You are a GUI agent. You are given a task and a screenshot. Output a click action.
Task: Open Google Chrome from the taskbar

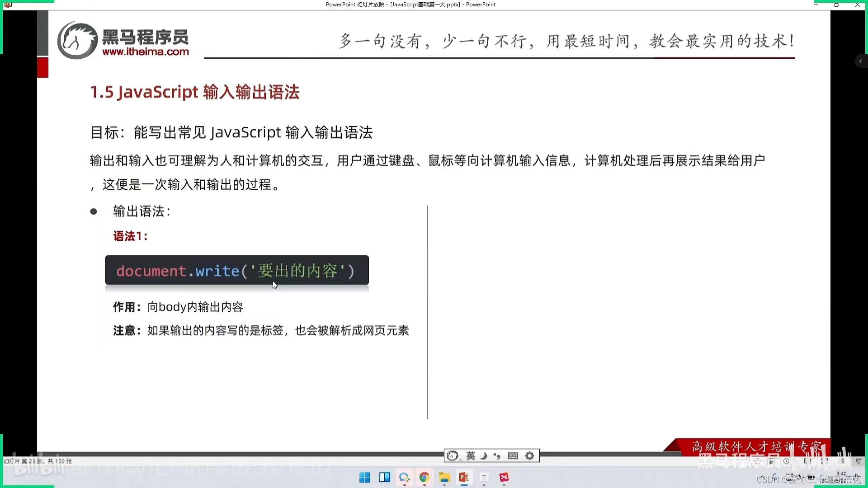[424, 478]
